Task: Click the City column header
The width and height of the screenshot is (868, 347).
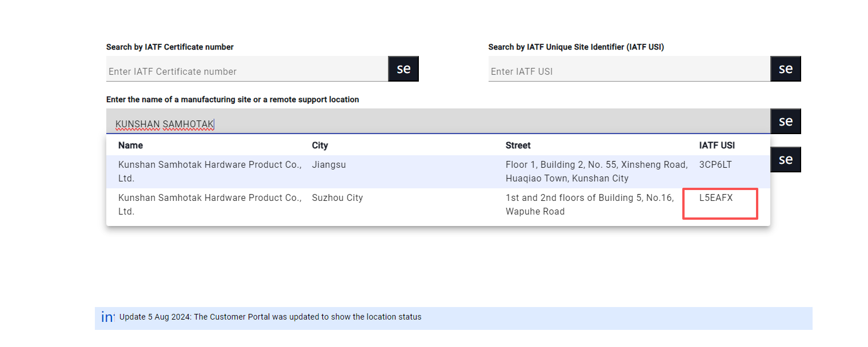Action: tap(320, 145)
